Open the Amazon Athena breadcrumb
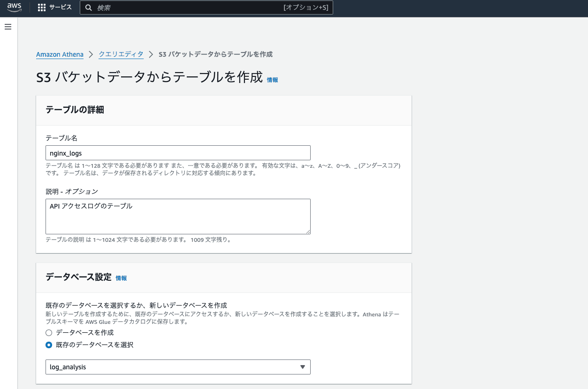588x389 pixels. [60, 54]
